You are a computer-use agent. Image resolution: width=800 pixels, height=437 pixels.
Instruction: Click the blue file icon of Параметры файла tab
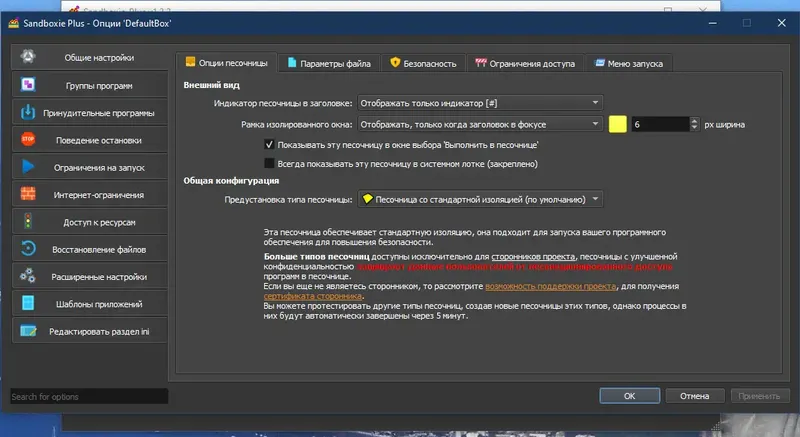292,63
